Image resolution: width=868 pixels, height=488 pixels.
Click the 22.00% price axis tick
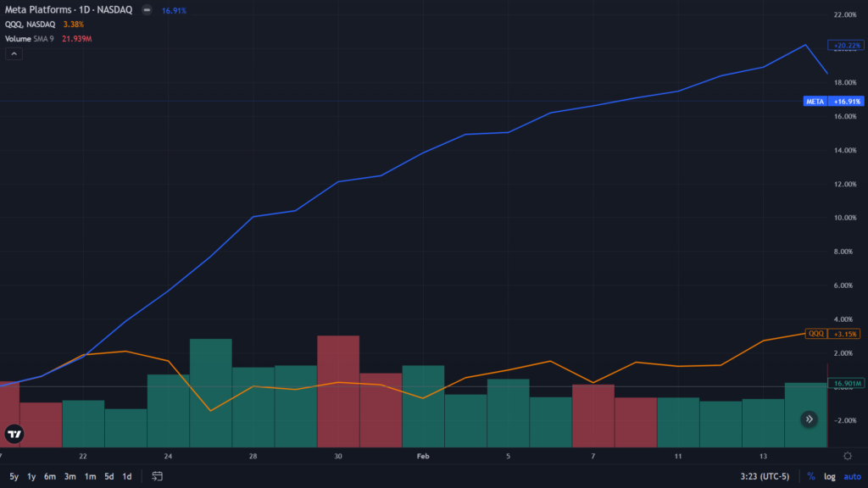(x=845, y=14)
